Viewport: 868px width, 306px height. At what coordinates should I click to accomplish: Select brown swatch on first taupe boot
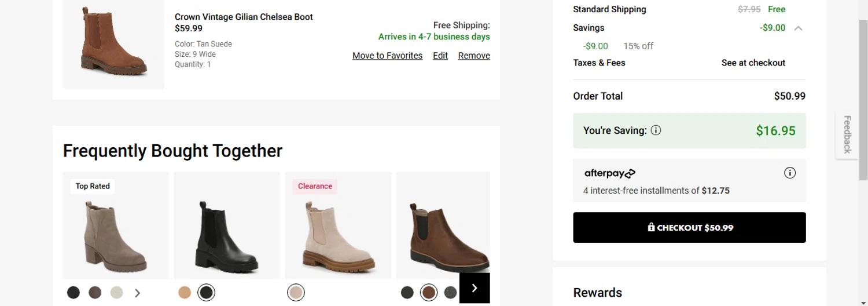tap(95, 293)
